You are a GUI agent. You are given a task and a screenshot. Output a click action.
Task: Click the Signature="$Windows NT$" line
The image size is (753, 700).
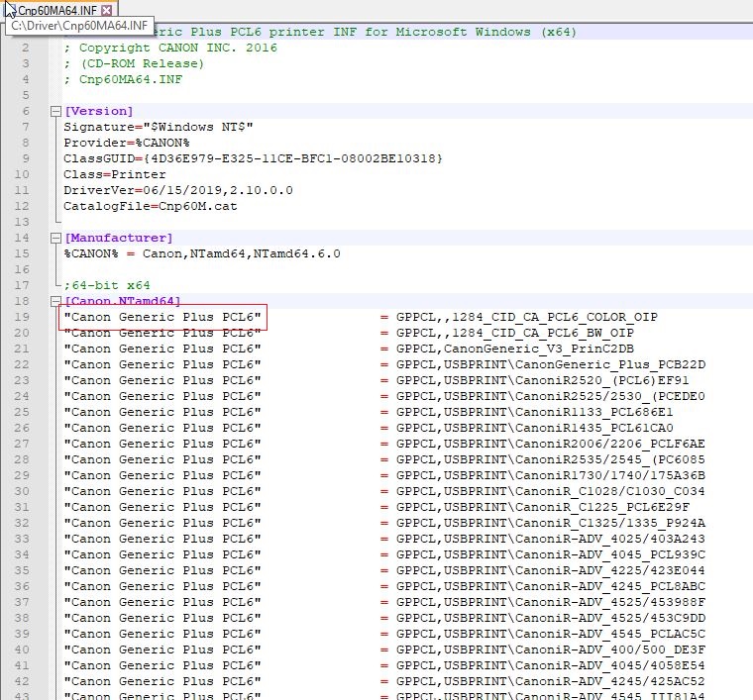tap(159, 128)
